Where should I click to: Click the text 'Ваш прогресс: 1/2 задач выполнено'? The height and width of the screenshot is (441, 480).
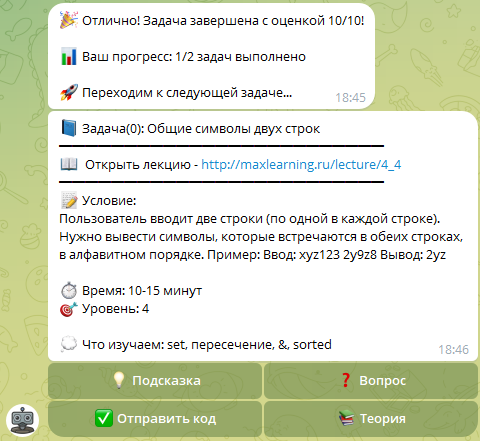click(194, 57)
